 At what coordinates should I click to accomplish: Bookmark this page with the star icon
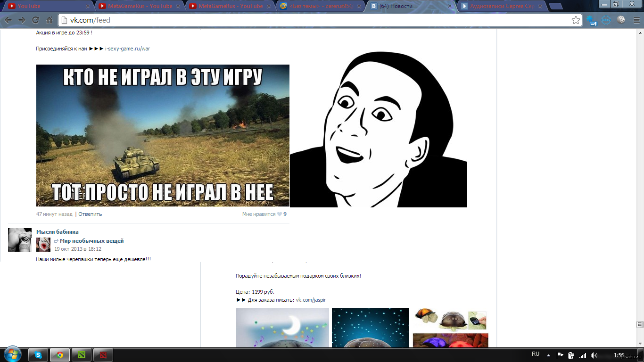tap(576, 20)
